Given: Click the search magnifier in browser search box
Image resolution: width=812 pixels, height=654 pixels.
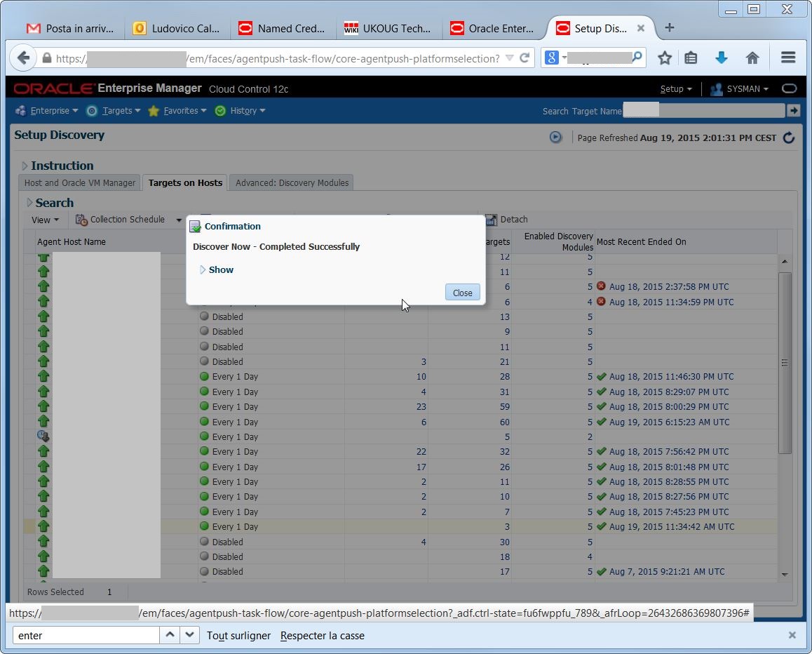Looking at the screenshot, I should pos(637,56).
